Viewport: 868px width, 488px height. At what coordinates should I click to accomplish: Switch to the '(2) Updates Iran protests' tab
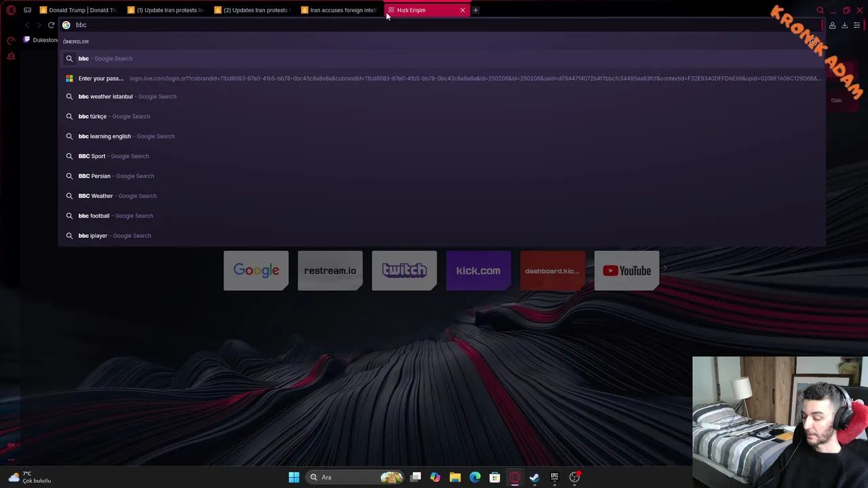point(252,10)
